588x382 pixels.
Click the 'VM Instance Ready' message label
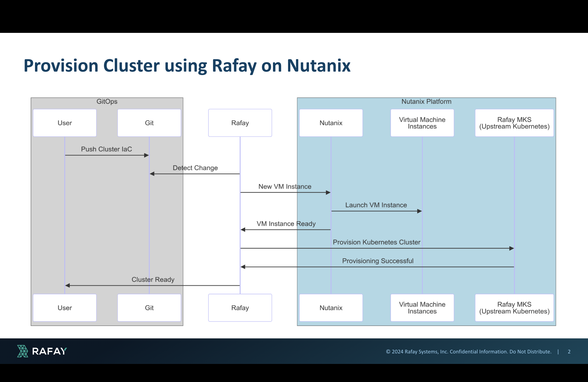point(286,224)
